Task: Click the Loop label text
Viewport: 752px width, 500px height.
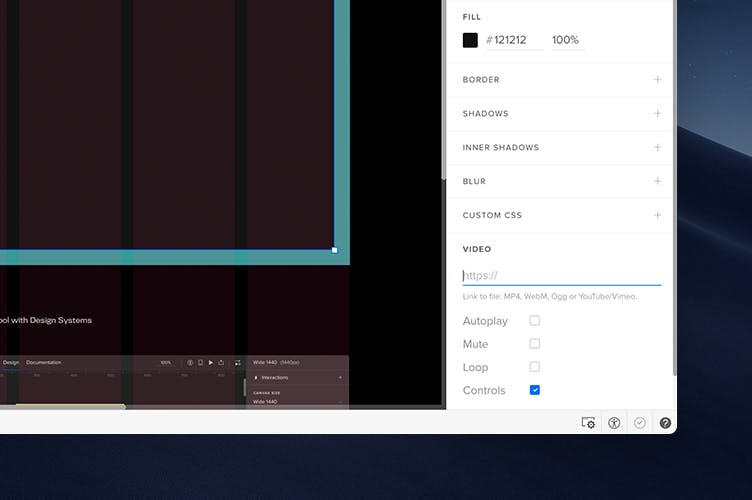Action: click(x=475, y=367)
